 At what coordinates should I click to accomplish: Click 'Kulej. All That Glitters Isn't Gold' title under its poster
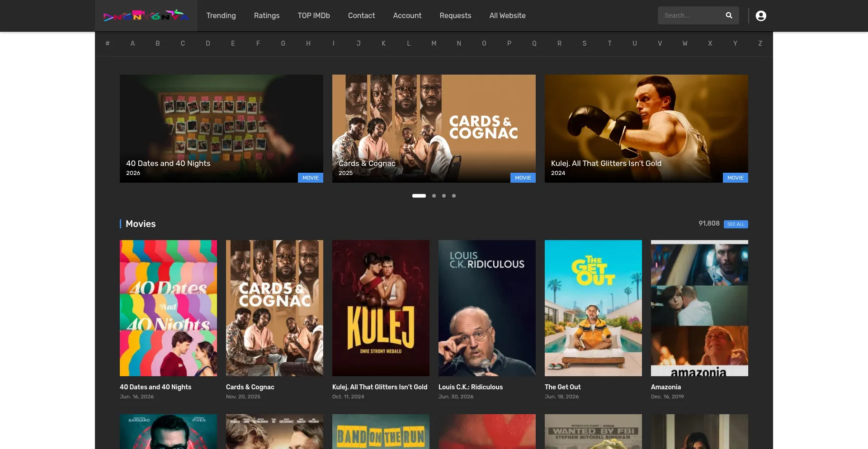[x=380, y=387]
